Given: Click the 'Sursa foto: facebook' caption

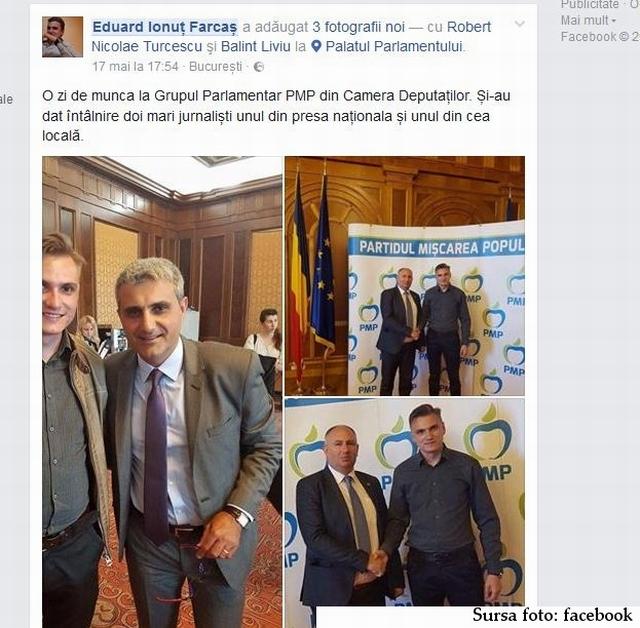Looking at the screenshot, I should [x=552, y=615].
